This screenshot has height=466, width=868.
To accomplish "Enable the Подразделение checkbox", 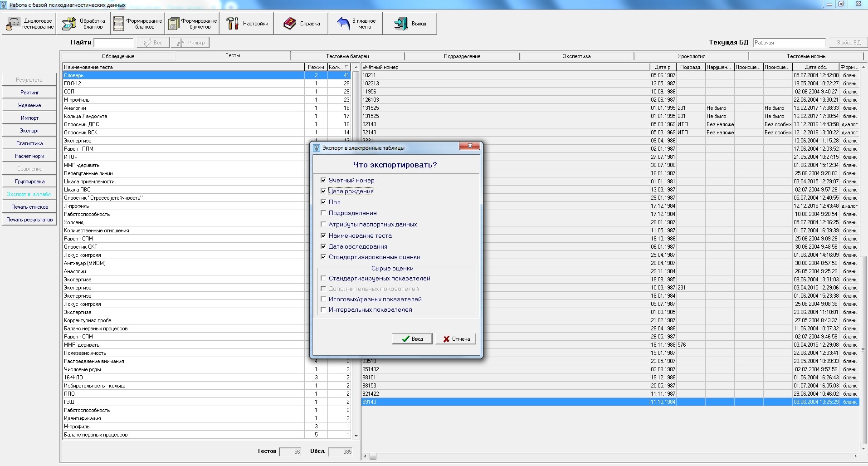I will click(x=323, y=213).
